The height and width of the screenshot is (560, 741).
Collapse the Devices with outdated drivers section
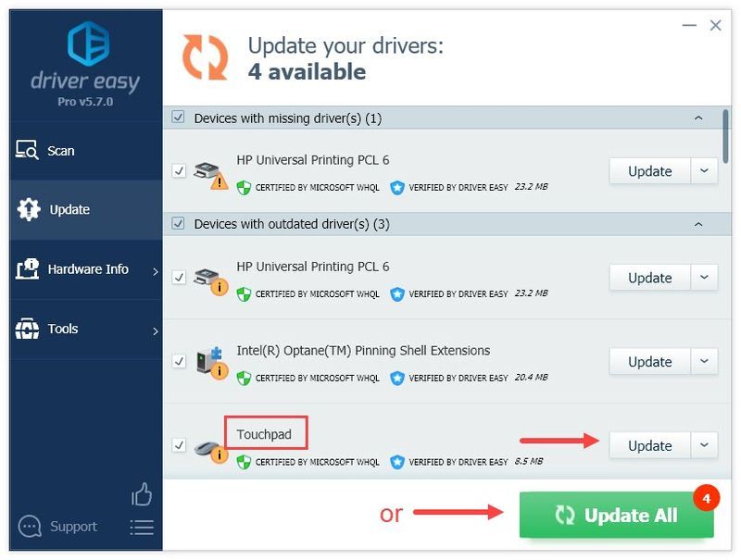click(698, 224)
